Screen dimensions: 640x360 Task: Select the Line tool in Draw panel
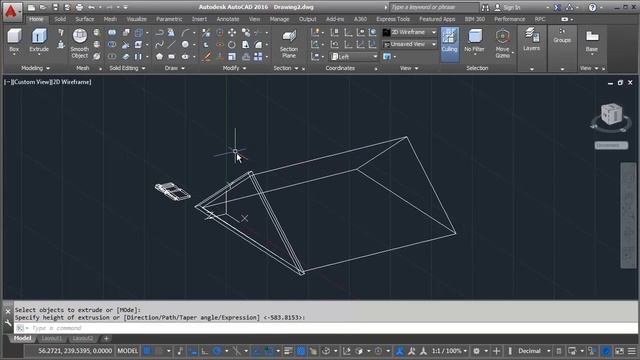pos(172,44)
